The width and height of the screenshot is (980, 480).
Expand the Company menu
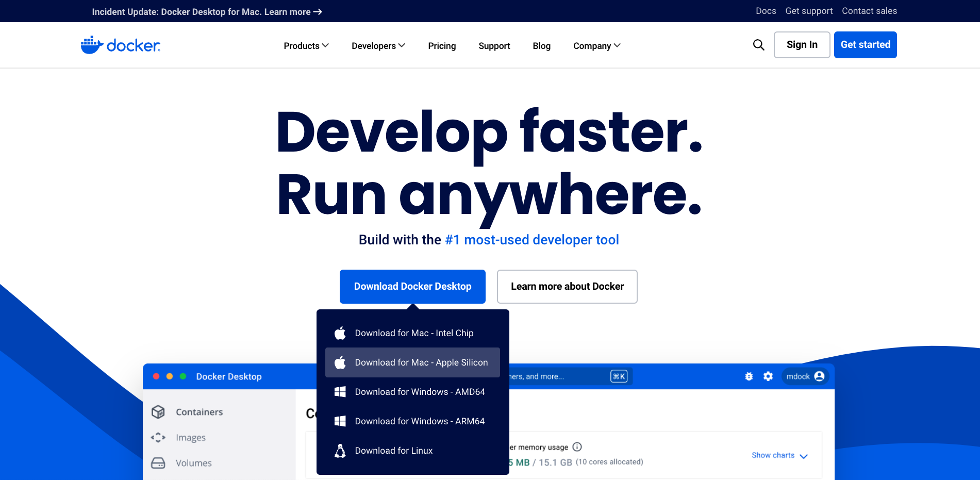click(x=597, y=46)
